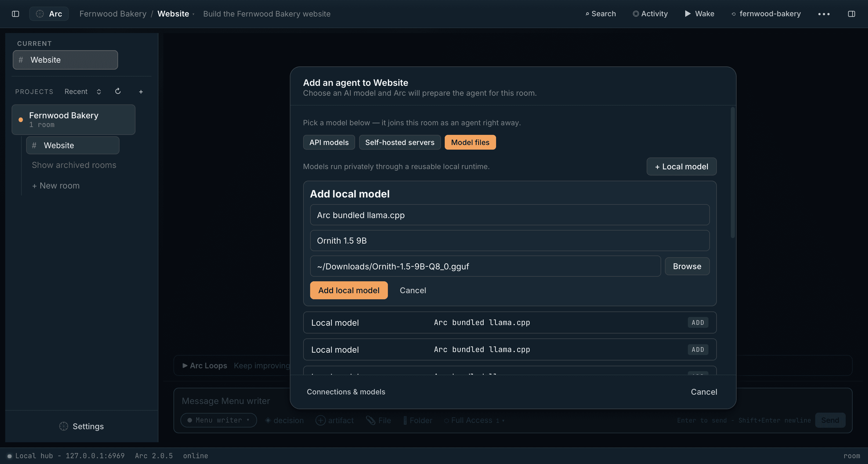This screenshot has height=464, width=868.
Task: Open the Menu writer agent dropdown
Action: pyautogui.click(x=219, y=420)
